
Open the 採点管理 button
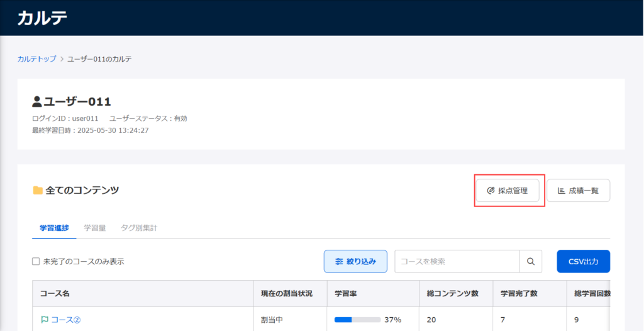508,191
